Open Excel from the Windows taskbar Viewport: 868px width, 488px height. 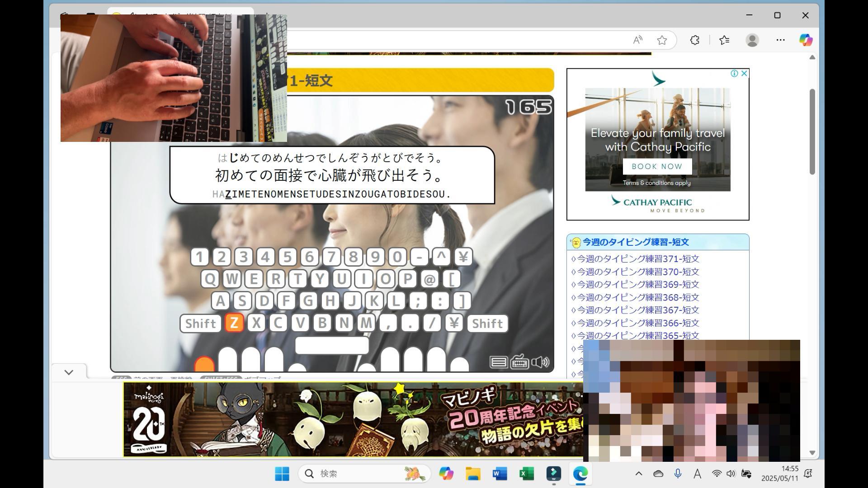527,474
